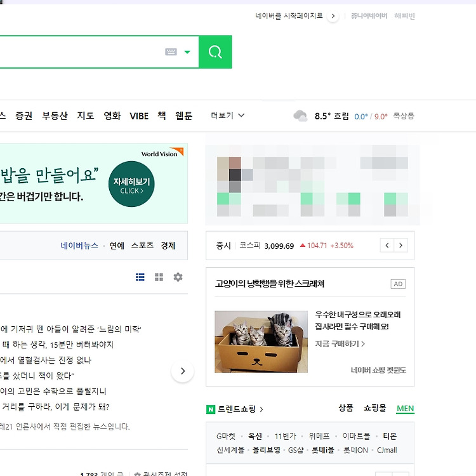Open 올리브영 shopping mall link

tap(266, 450)
